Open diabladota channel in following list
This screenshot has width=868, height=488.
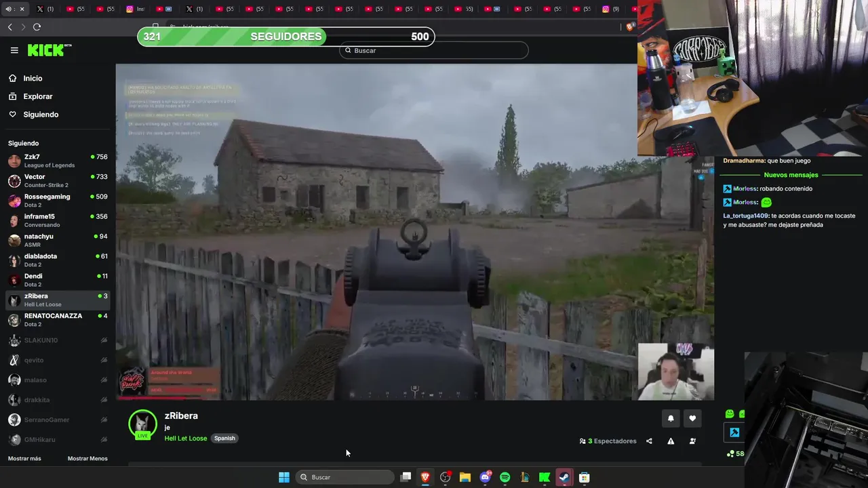click(58, 260)
